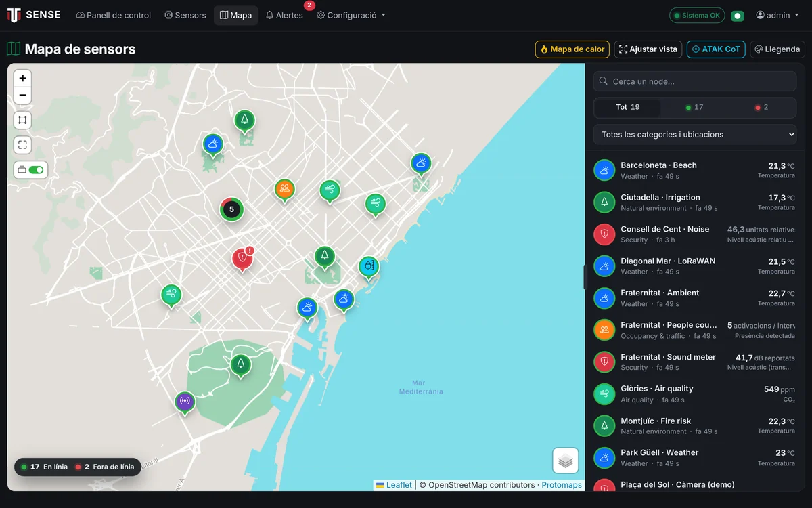The width and height of the screenshot is (812, 508).
Task: Go to Panell de control
Action: [114, 15]
